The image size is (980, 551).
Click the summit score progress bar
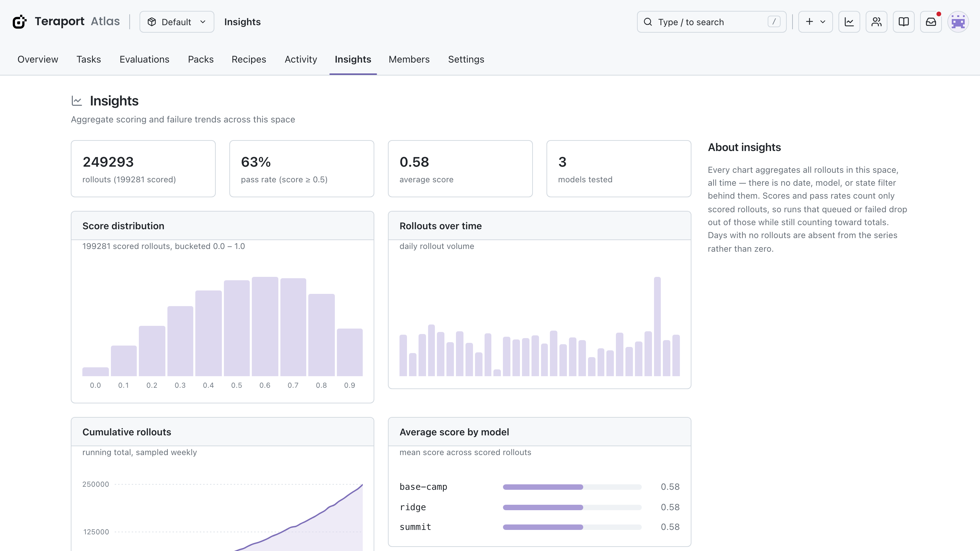tap(572, 527)
